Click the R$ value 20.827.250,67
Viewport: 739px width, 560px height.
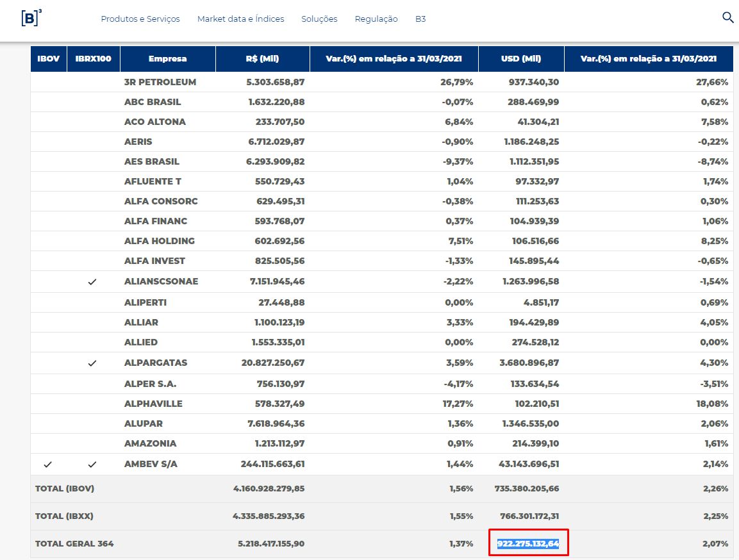click(x=273, y=363)
